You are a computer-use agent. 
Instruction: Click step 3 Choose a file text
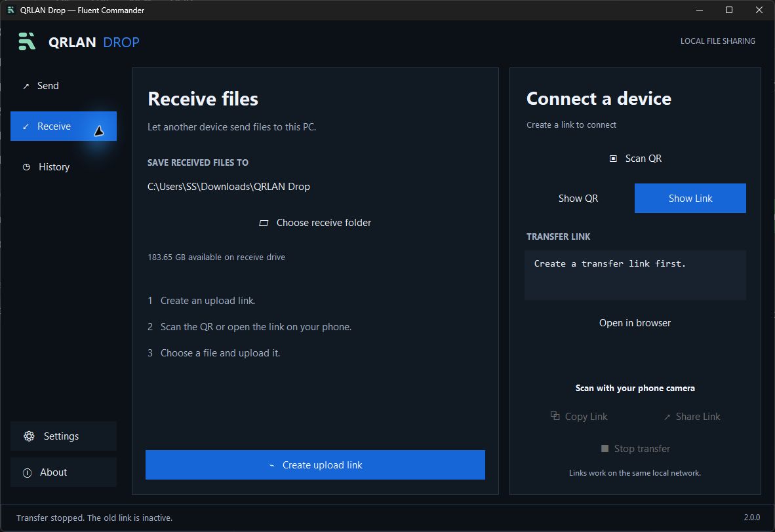(214, 353)
